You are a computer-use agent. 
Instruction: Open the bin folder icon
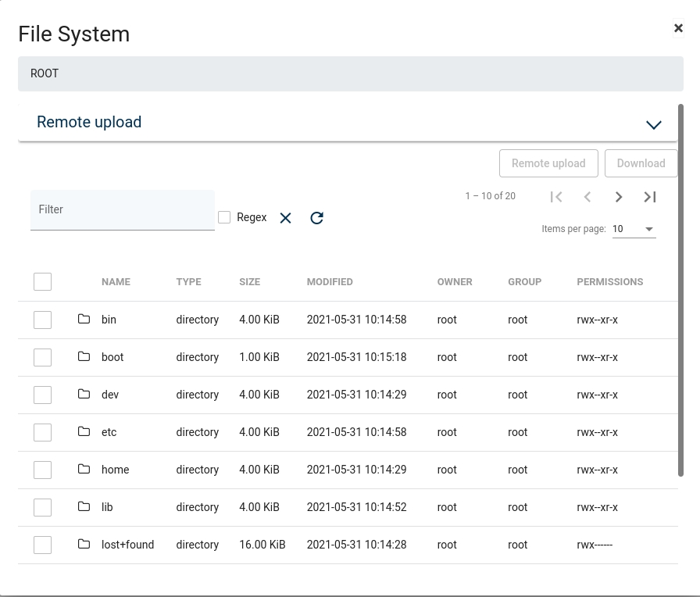[84, 320]
